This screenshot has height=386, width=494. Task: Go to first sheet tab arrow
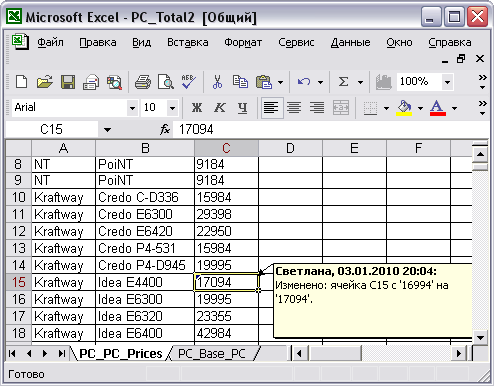[x=12, y=353]
